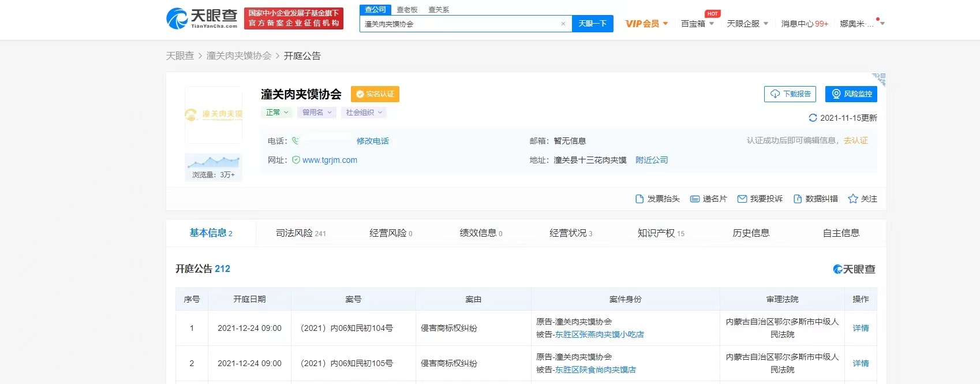Image resolution: width=980 pixels, height=384 pixels.
Task: Click the 附近公司 link
Action: pos(652,160)
